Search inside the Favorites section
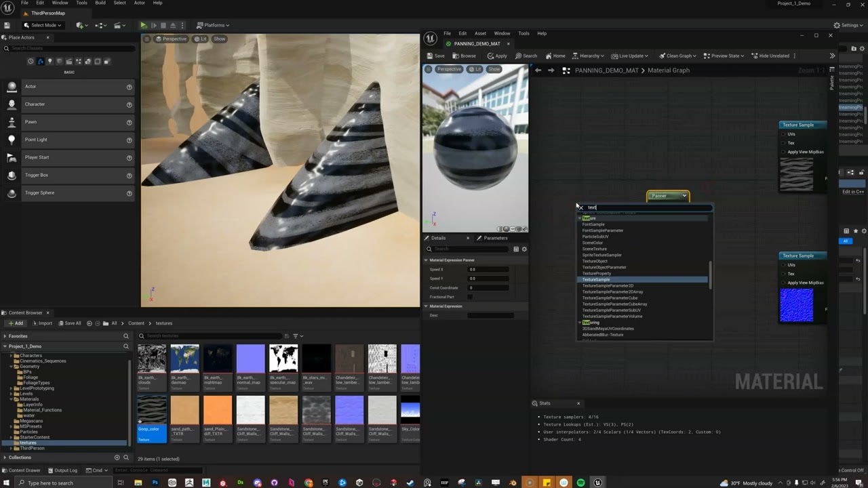The height and width of the screenshot is (488, 868). click(x=125, y=336)
